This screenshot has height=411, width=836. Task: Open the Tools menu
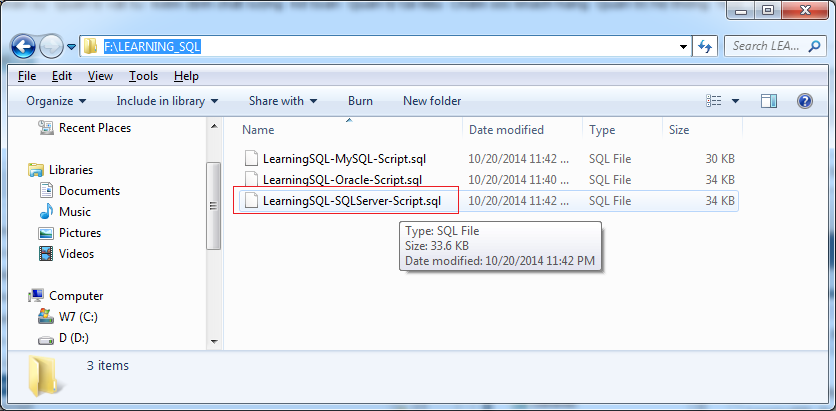[x=143, y=76]
